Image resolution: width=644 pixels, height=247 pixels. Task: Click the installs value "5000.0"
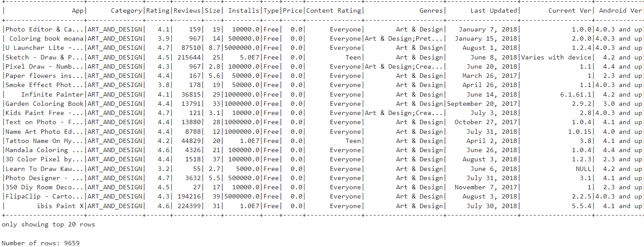[x=248, y=169]
